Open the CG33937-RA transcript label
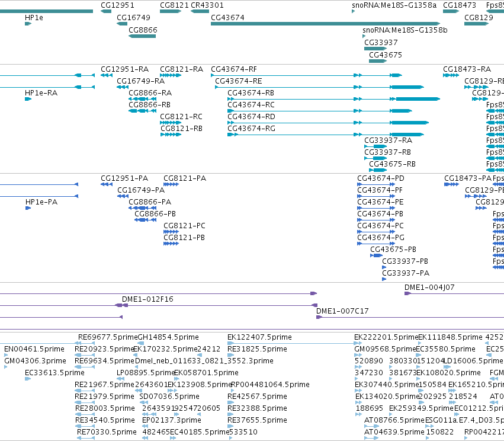504x441 pixels. [388, 140]
